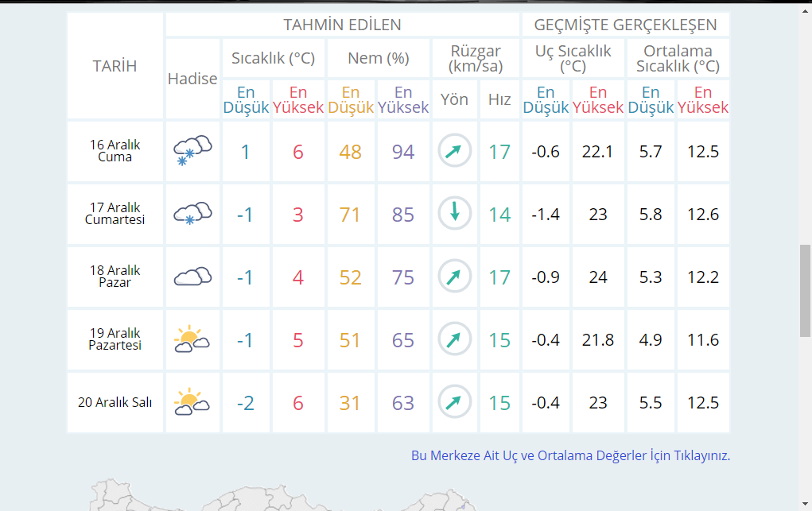Click the wind direction arrow for 19 Aralık Pazartesi
Screen dimensions: 812x511
tap(454, 339)
